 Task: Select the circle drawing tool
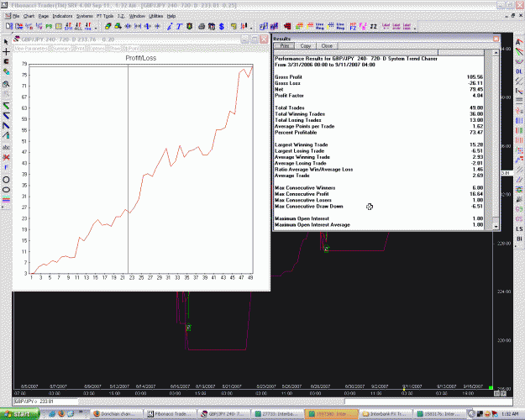click(x=6, y=180)
